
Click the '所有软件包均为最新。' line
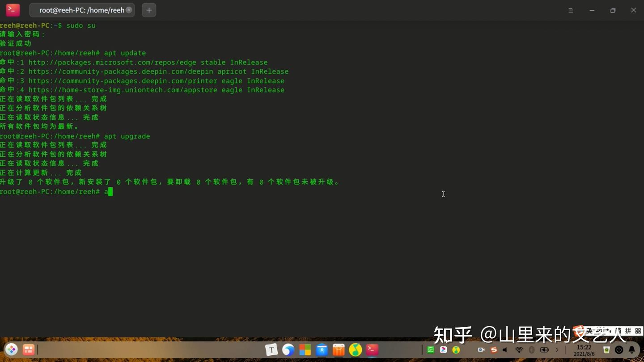tap(40, 126)
